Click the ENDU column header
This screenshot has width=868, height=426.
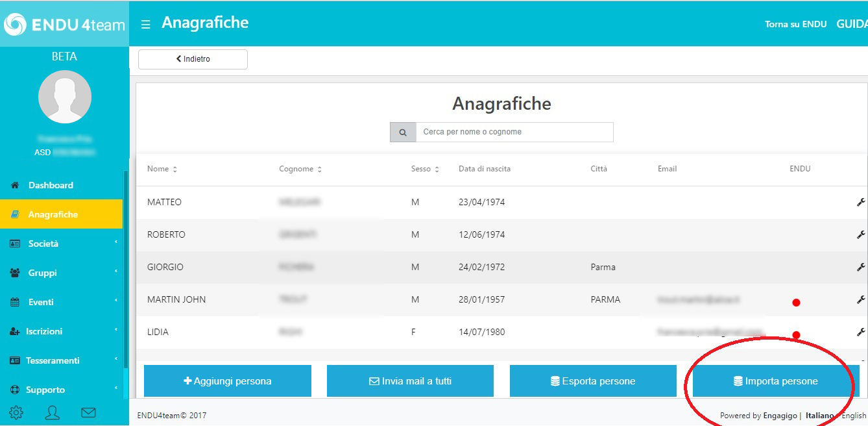point(800,169)
